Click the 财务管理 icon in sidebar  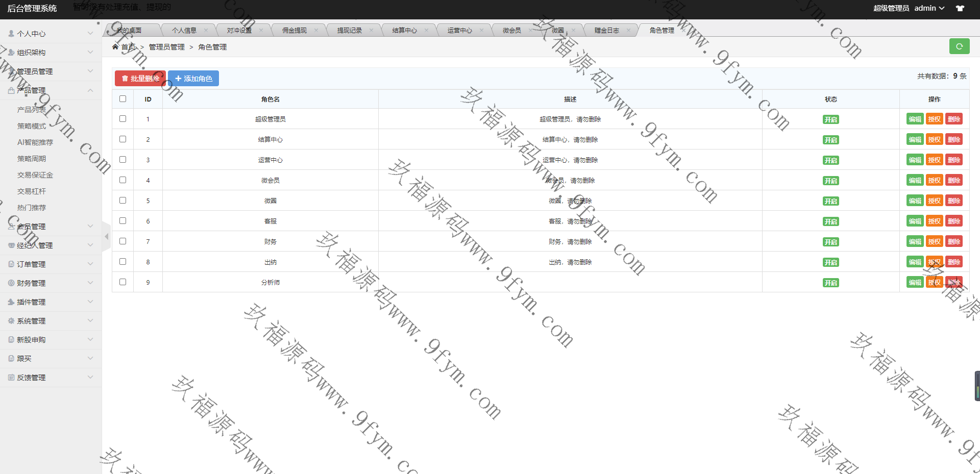point(11,283)
